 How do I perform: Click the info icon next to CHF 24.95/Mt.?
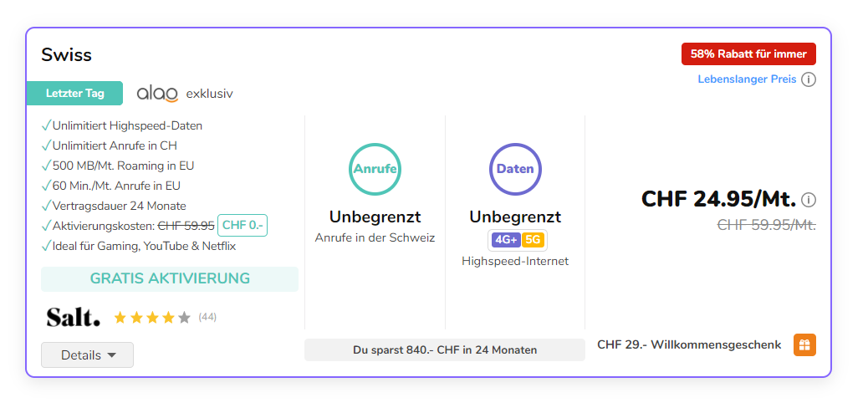pos(809,200)
